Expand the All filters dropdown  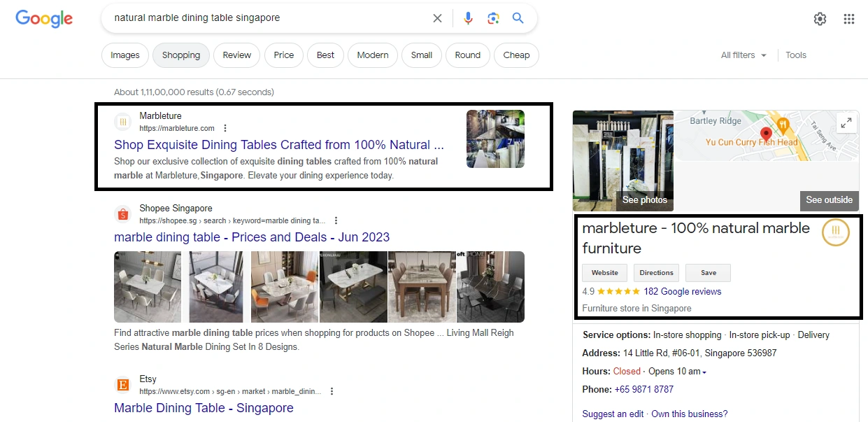point(744,55)
